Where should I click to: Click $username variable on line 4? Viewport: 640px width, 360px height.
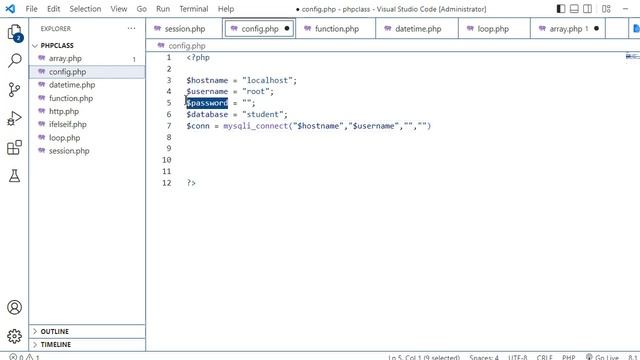click(207, 91)
